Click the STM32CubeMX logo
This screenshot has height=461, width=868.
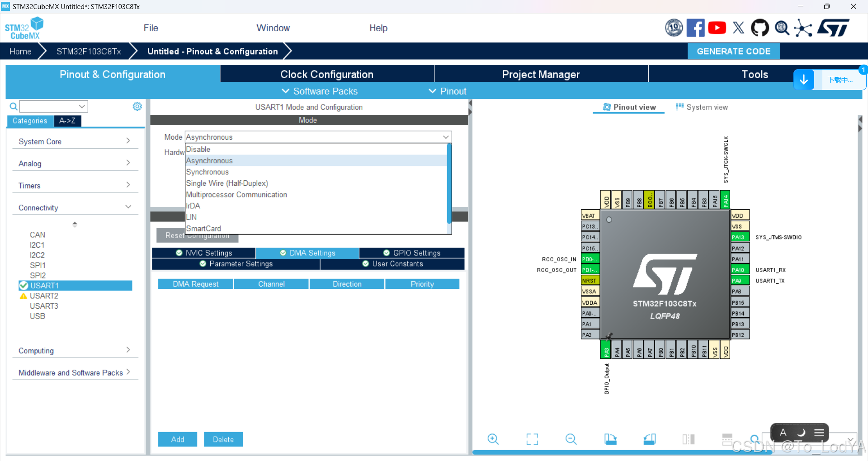tap(24, 28)
